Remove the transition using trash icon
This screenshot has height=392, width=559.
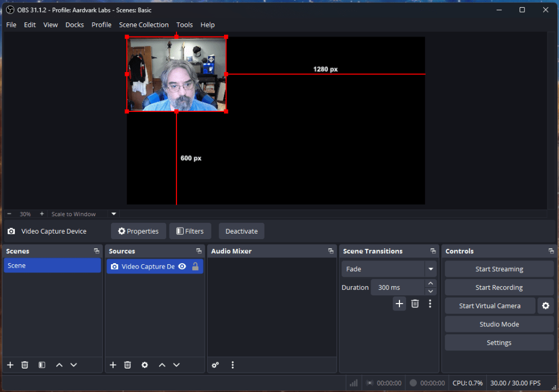click(415, 304)
